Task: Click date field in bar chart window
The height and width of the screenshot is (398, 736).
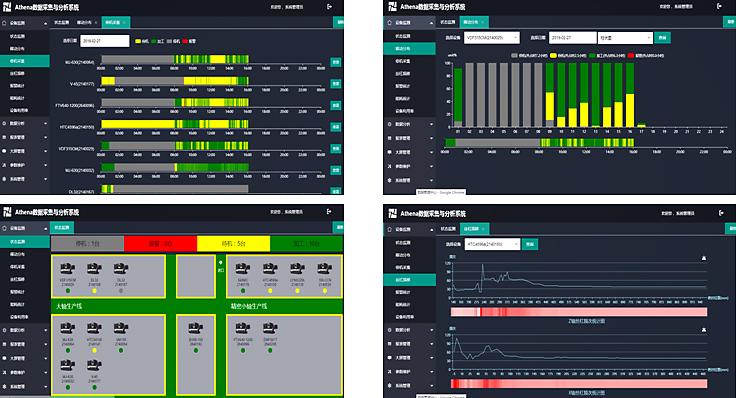Action: [x=572, y=38]
